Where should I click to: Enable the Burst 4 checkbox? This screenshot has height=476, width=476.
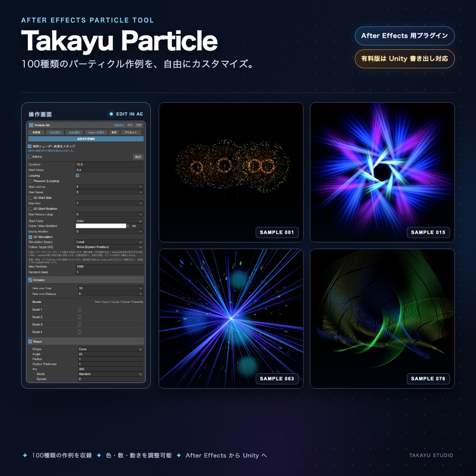(79, 332)
